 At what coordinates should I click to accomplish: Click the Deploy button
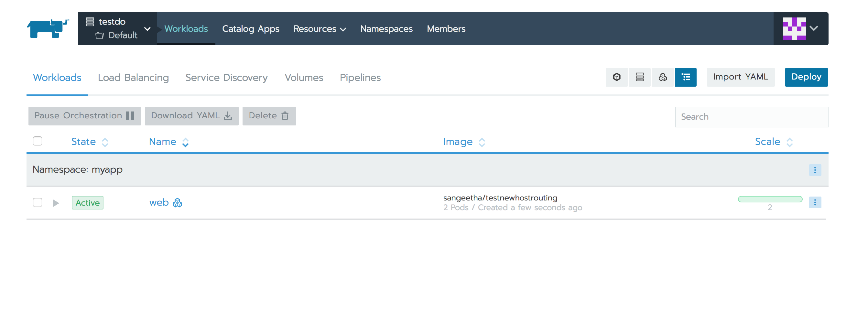[x=806, y=77]
